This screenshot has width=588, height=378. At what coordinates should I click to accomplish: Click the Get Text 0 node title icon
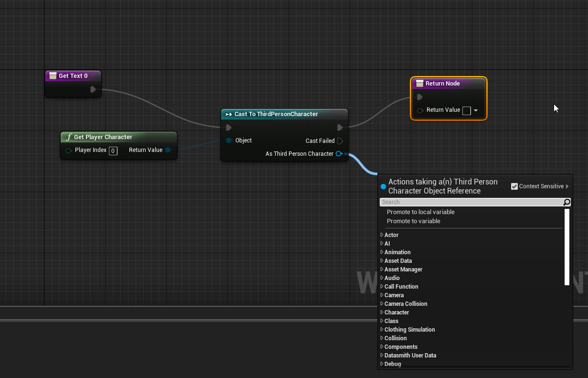[x=53, y=76]
